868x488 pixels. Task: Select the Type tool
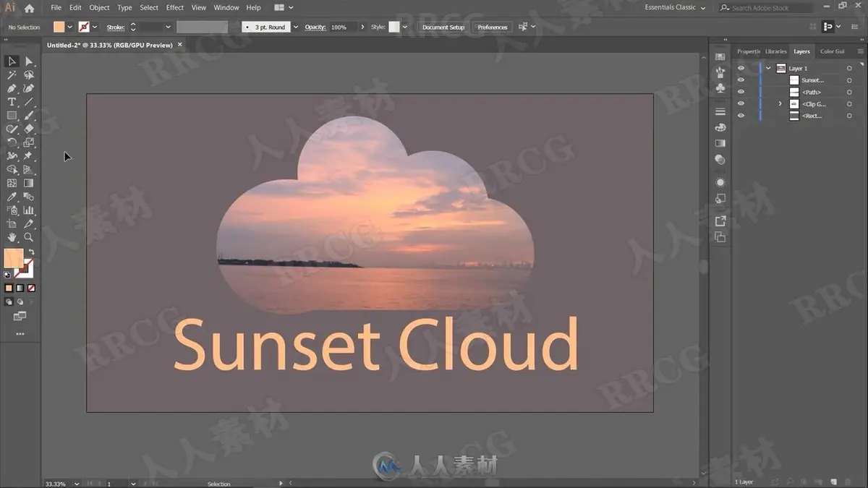pyautogui.click(x=12, y=102)
